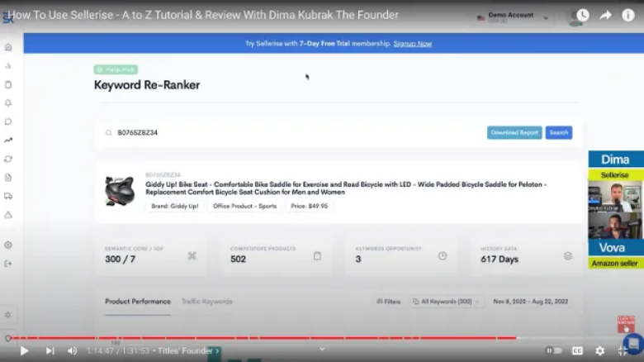Click the search magnifier icon in the ASIN field
The height and width of the screenshot is (362, 644).
[108, 132]
